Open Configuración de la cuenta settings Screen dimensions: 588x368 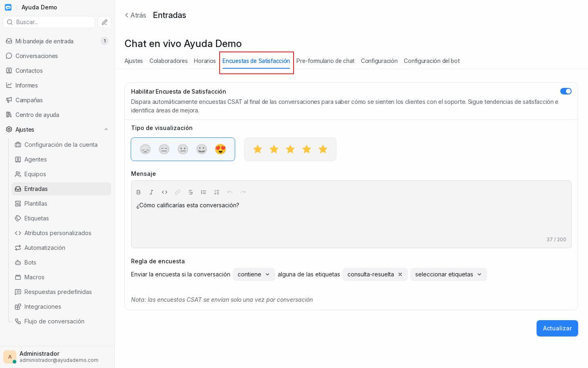(x=61, y=145)
